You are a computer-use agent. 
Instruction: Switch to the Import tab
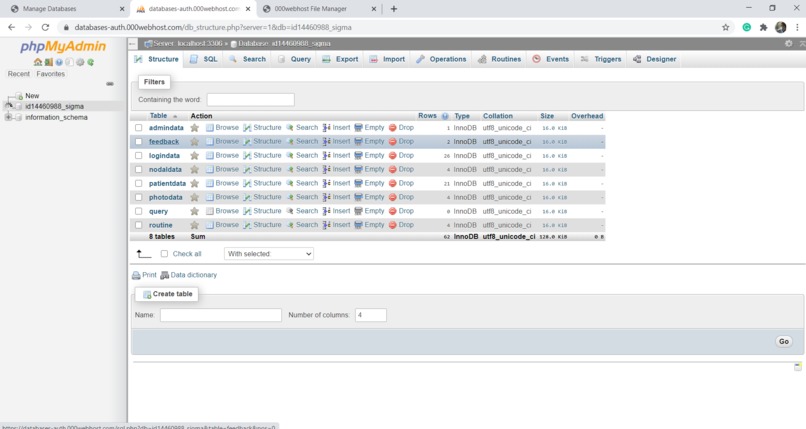(x=388, y=59)
